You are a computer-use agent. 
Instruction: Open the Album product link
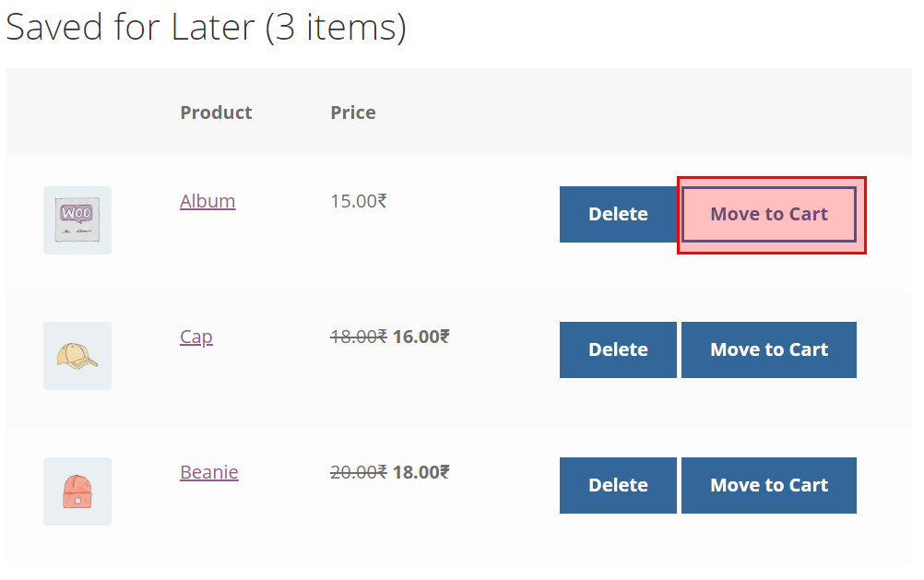(207, 201)
